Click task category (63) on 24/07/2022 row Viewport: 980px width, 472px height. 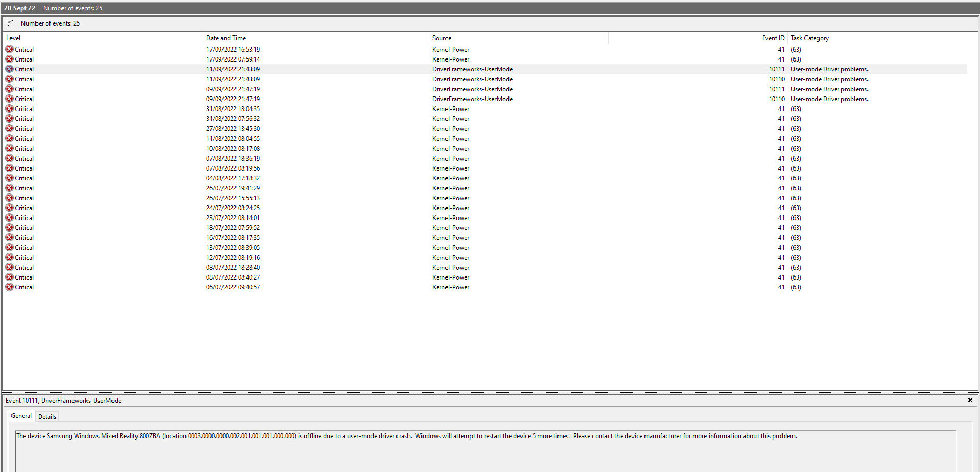click(796, 208)
